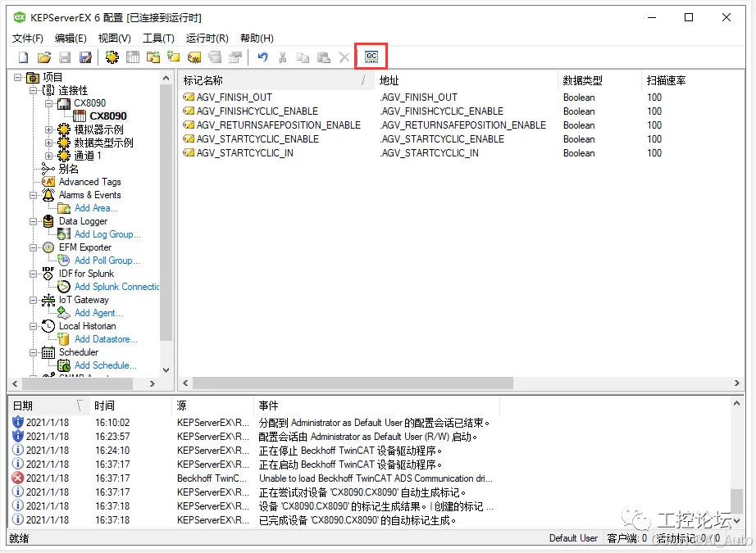Collapse the Data Logger node
The image size is (756, 553).
pyautogui.click(x=34, y=221)
